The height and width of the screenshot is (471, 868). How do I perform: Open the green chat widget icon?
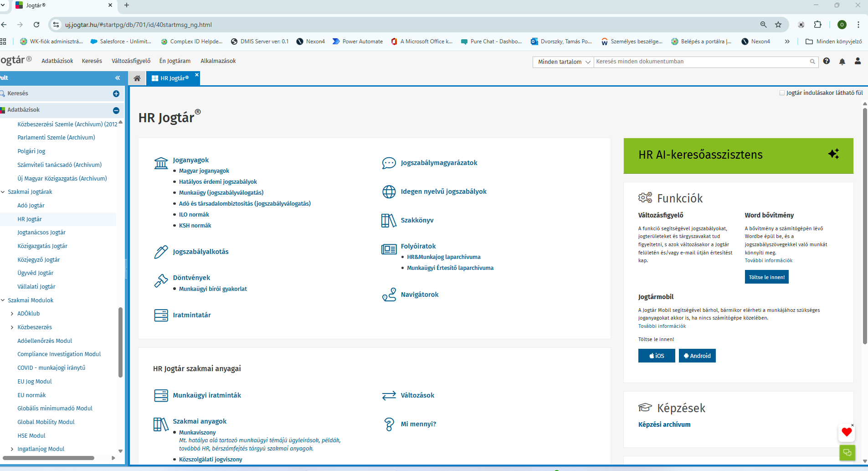point(847,453)
